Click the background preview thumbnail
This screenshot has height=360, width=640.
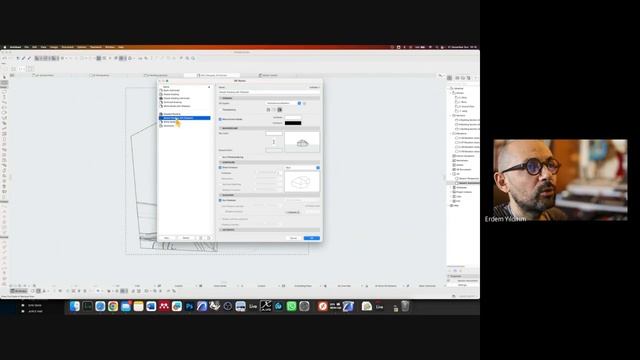click(x=302, y=142)
